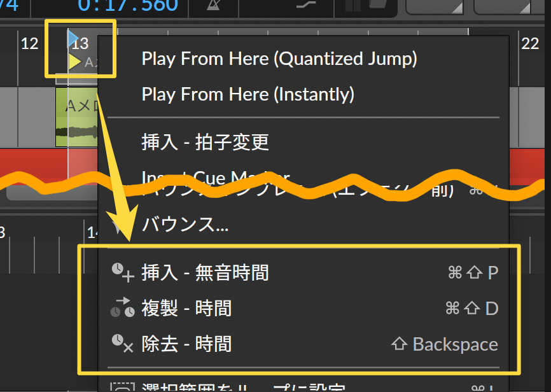Click the 0:17.560 time position display
Viewport: 551px width, 392px height.
point(128,6)
